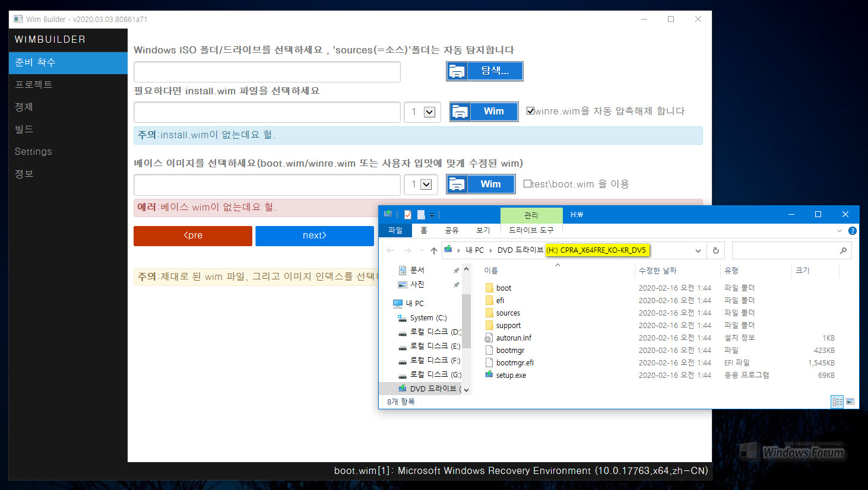Click the Explorer title bar drive icon

click(x=388, y=214)
